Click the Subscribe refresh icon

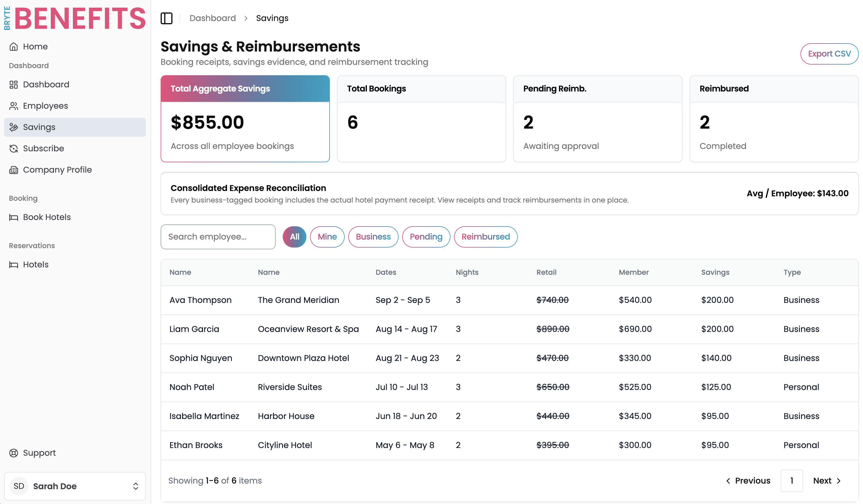coord(14,148)
